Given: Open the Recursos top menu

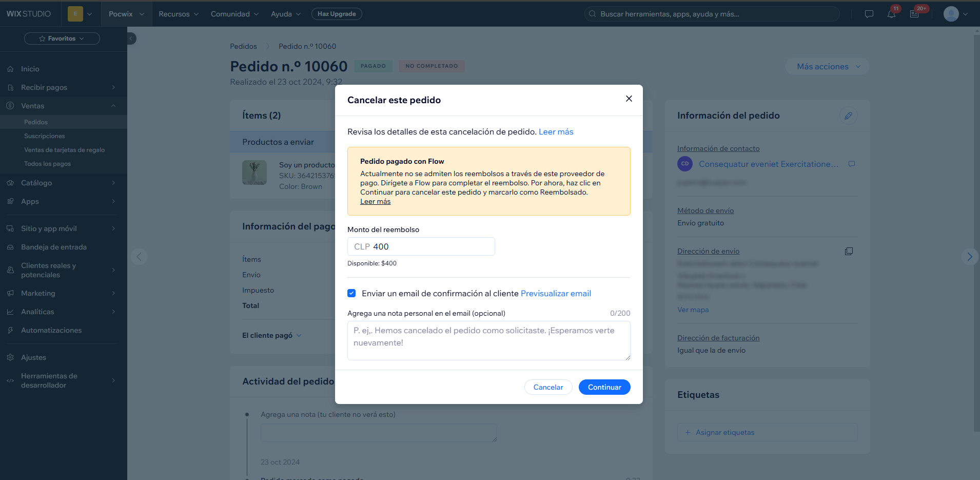Looking at the screenshot, I should (x=179, y=14).
